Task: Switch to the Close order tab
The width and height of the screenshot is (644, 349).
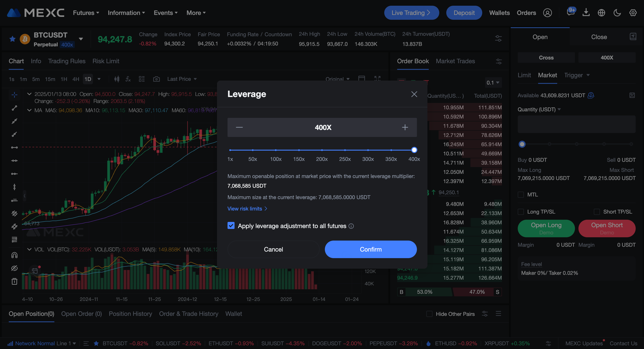Action: coord(599,37)
